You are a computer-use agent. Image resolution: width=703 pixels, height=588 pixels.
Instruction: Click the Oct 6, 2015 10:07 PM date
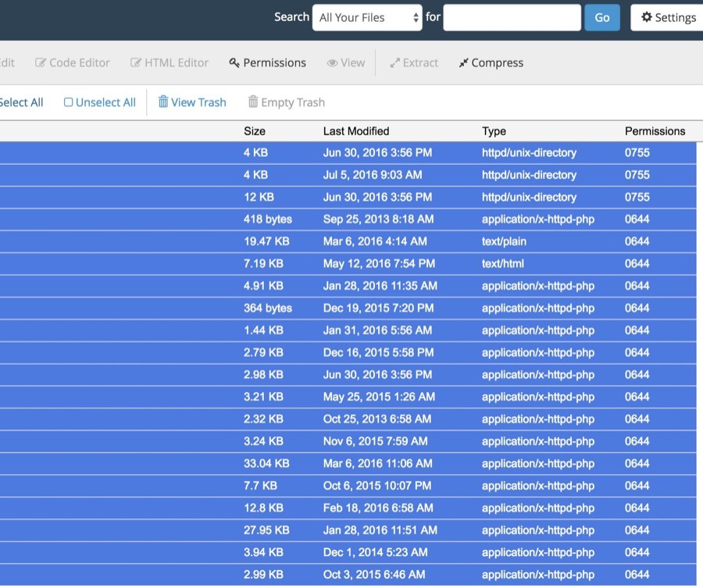click(377, 486)
